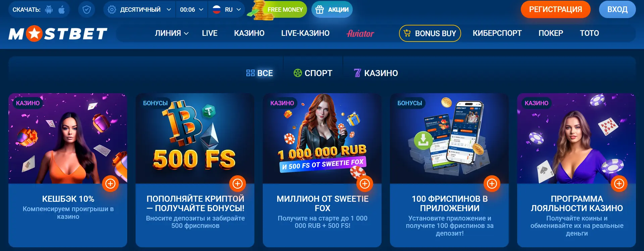The width and height of the screenshot is (644, 251).
Task: Click the Регистрация button
Action: coord(555,9)
